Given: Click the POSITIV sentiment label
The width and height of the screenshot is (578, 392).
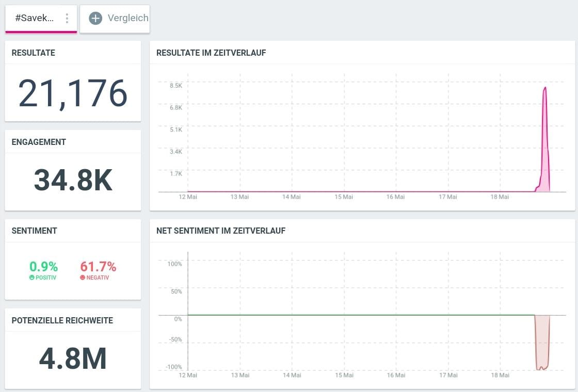Looking at the screenshot, I should coord(46,277).
